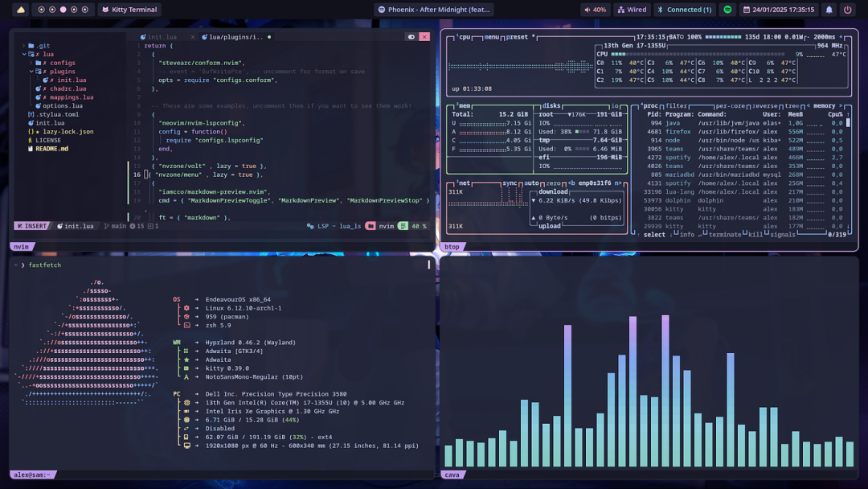Click the main git branch in statusline

[x=115, y=226]
